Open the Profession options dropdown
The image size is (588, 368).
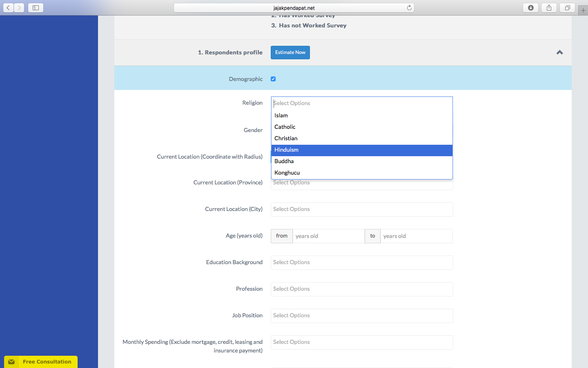(x=362, y=289)
